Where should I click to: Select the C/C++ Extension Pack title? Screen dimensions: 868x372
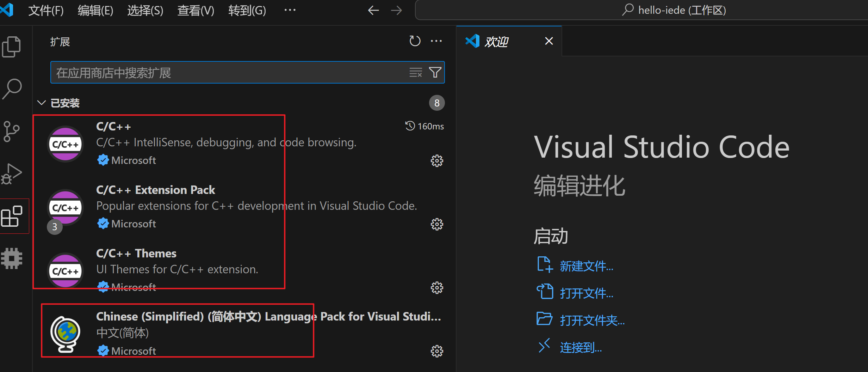tap(155, 190)
